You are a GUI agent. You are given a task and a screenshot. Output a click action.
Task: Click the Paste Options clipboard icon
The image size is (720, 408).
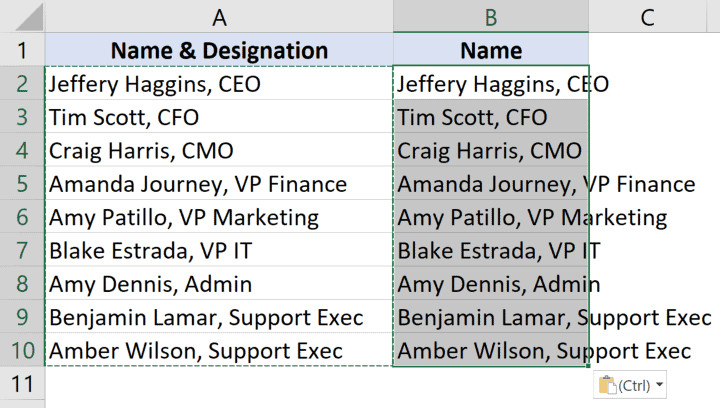pyautogui.click(x=607, y=385)
